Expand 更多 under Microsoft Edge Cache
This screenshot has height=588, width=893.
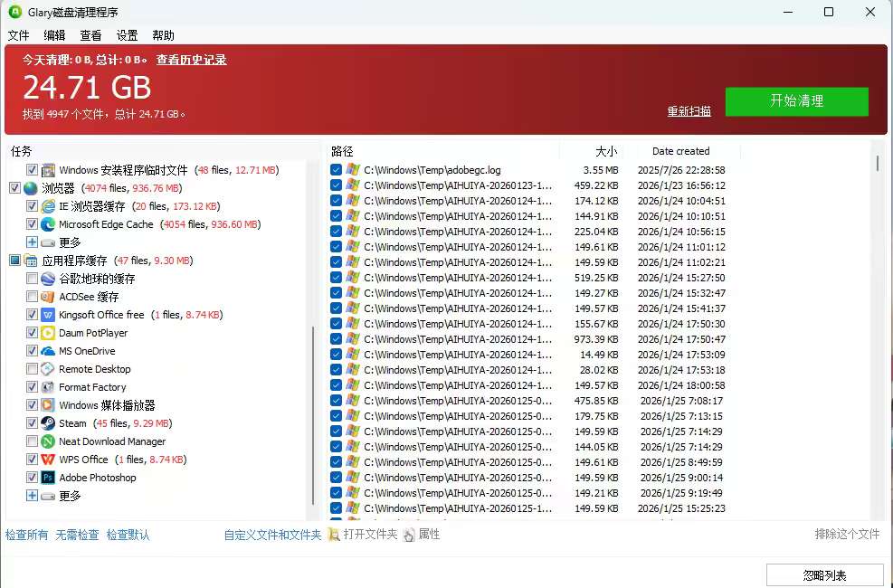[x=33, y=242]
